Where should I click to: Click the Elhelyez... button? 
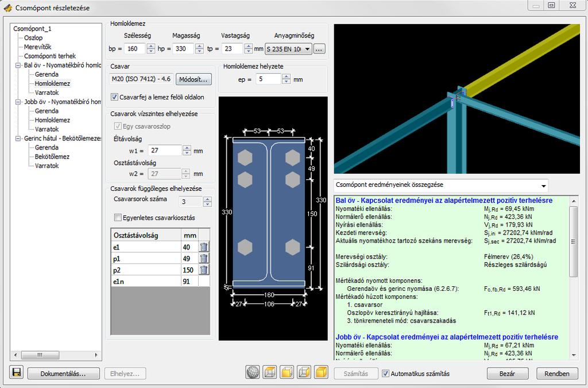pyautogui.click(x=125, y=374)
